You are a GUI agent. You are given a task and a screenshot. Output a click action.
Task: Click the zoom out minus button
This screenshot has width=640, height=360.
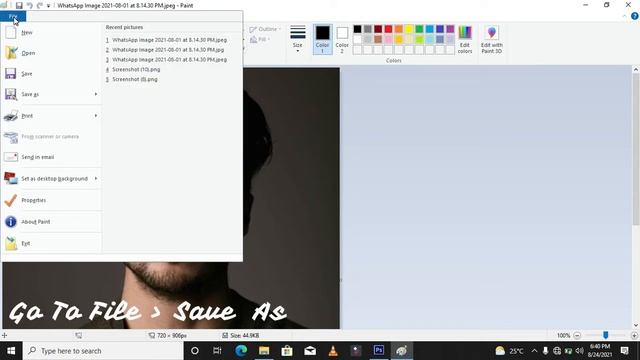(x=577, y=336)
